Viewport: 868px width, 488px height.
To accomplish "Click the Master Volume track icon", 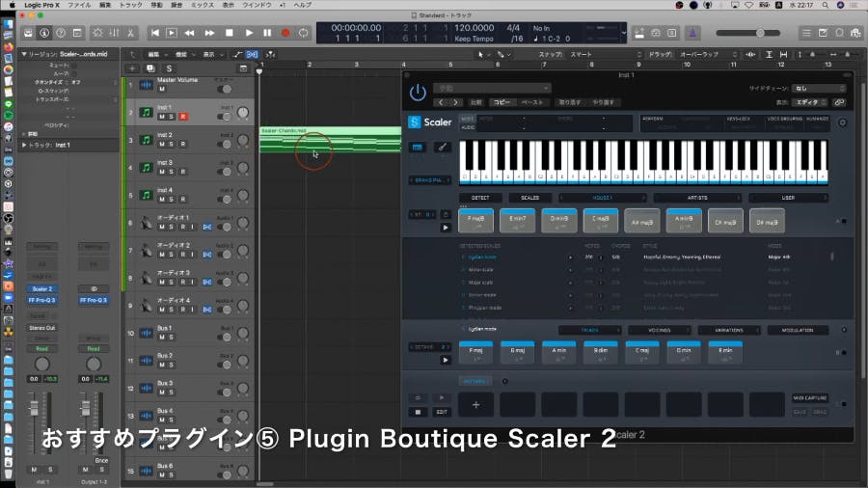I will (x=147, y=85).
